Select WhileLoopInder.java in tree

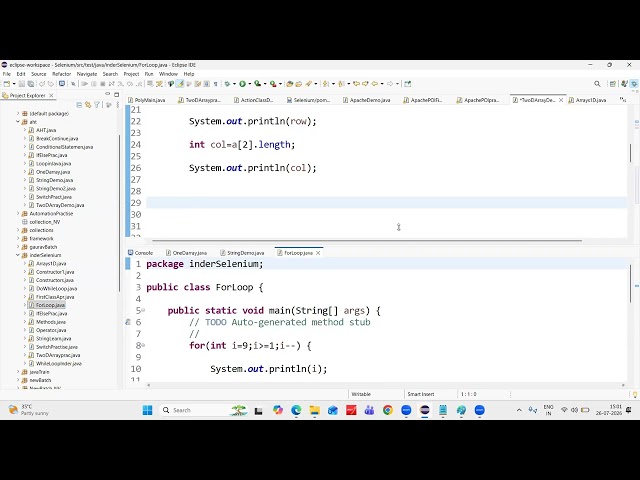point(59,364)
